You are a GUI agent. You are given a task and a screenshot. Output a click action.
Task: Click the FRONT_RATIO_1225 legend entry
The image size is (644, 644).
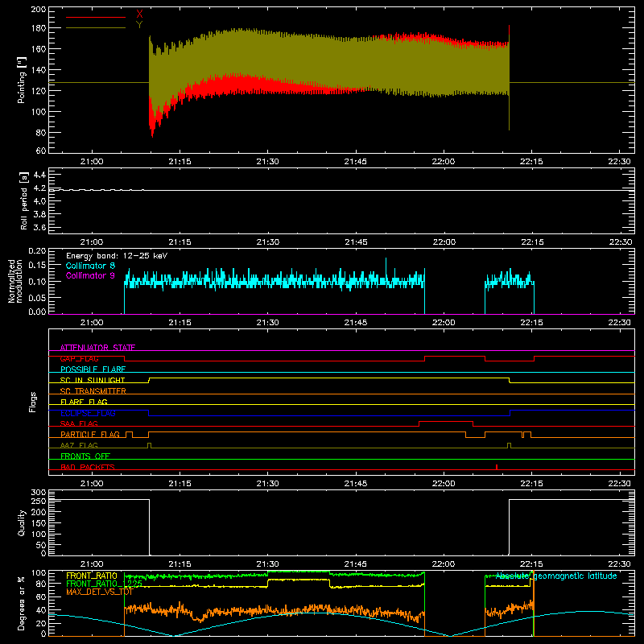point(104,584)
